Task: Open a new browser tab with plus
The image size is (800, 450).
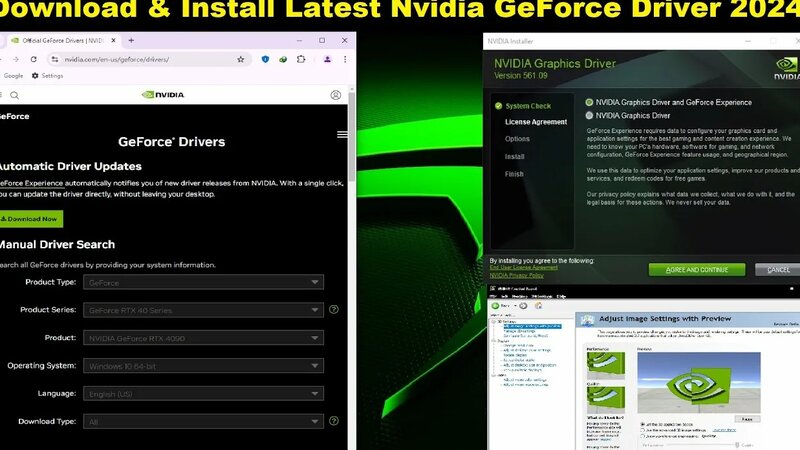Action: 131,40
